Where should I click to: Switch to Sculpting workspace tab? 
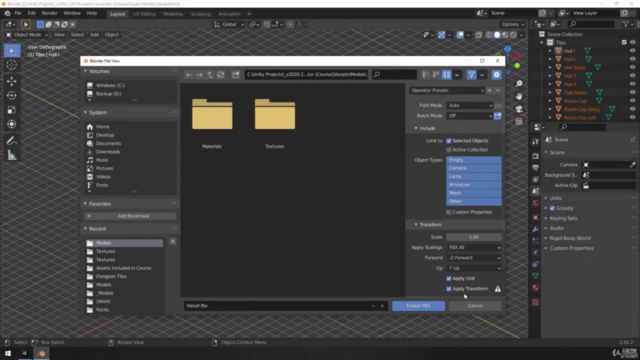pos(200,14)
